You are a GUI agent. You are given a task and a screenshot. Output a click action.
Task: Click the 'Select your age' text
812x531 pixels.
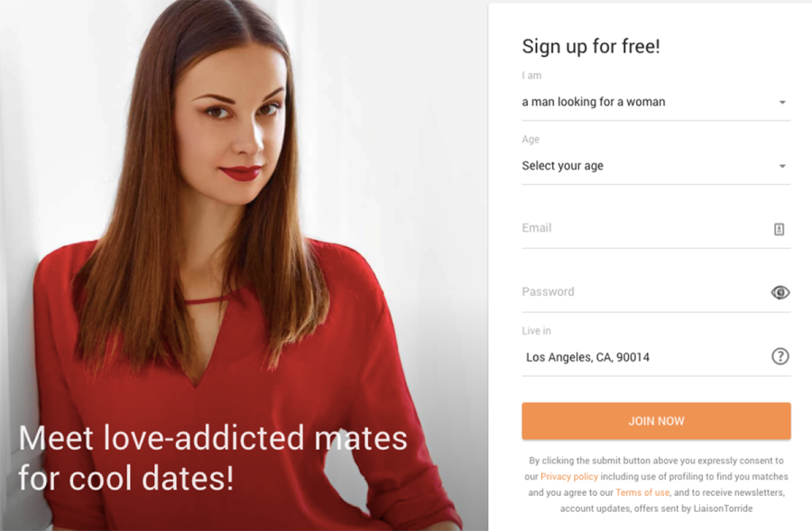pyautogui.click(x=562, y=166)
